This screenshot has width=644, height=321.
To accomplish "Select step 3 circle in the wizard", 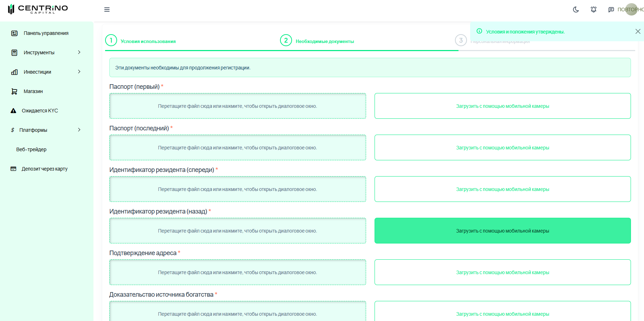I will coord(461,40).
